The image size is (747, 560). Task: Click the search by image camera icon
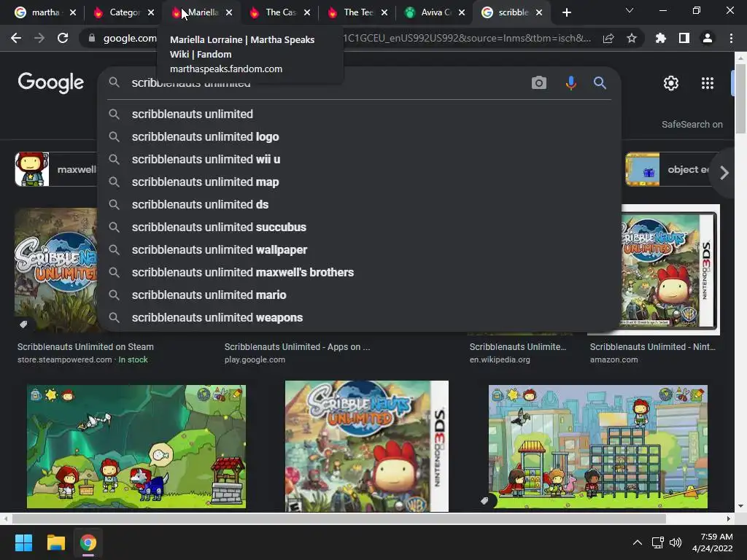539,83
